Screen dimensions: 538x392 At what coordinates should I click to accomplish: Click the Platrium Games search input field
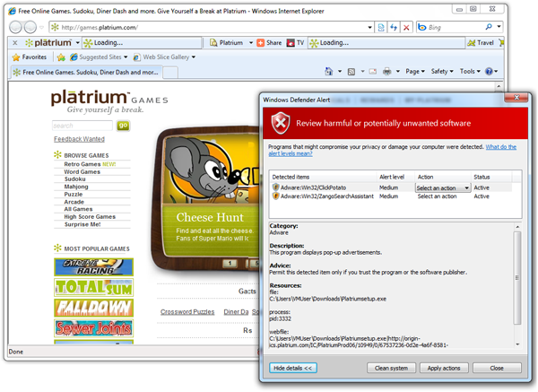[x=82, y=126]
